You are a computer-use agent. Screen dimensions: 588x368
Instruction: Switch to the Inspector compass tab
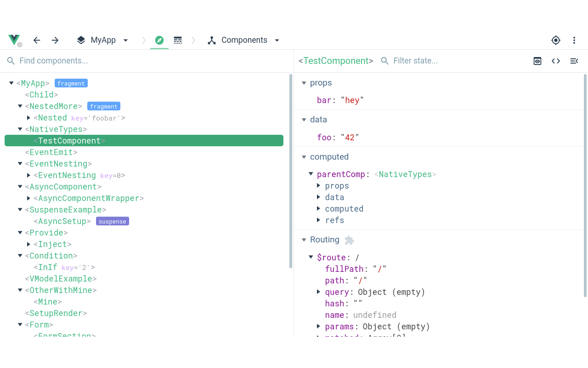tap(159, 40)
